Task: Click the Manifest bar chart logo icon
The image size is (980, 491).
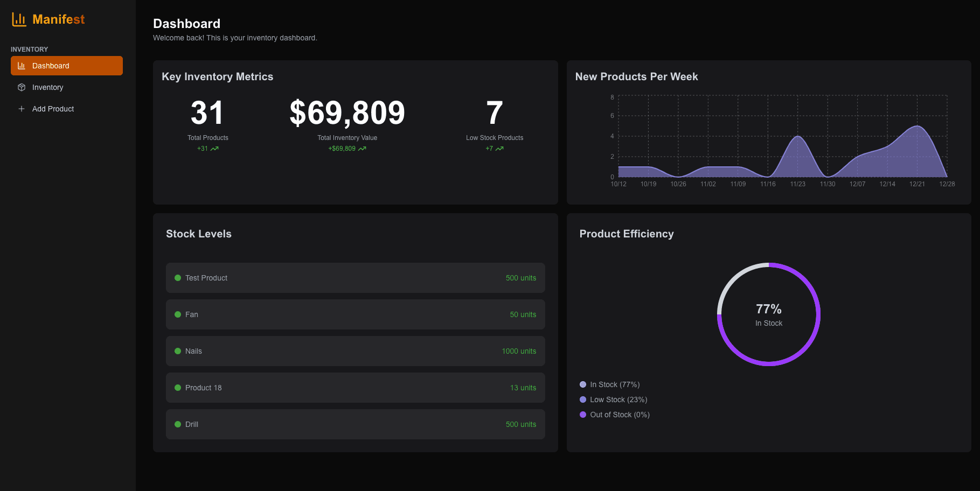Action: click(19, 19)
